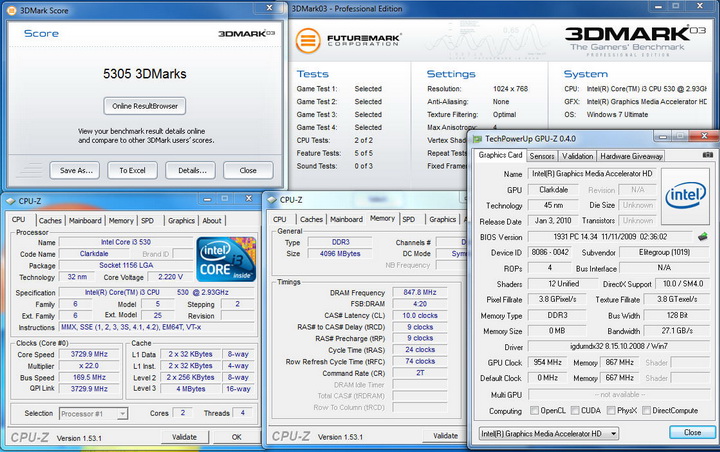The height and width of the screenshot is (452, 720).
Task: Click the BIOS Version field in GPU-Z
Action: coord(610,237)
